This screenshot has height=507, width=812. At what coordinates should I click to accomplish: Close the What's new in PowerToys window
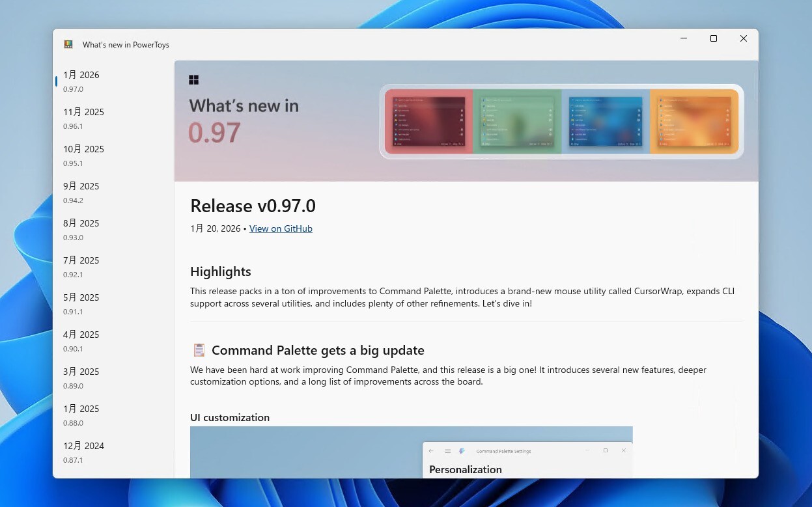tap(744, 38)
